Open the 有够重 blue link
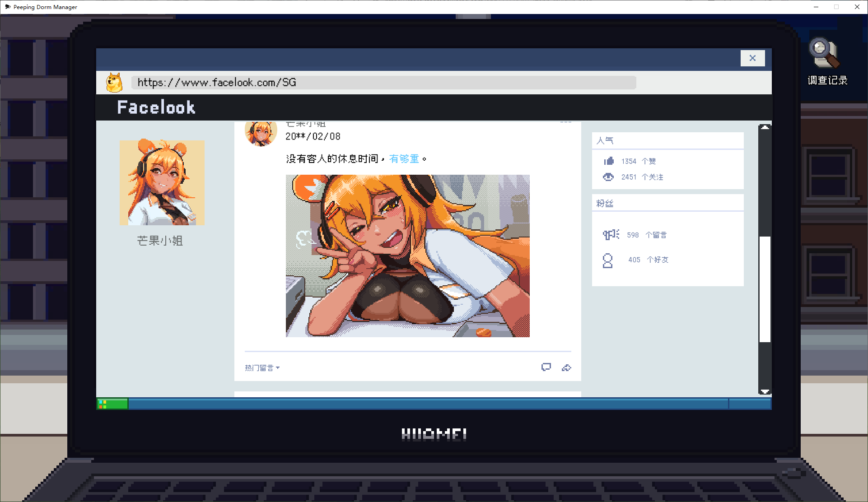 point(404,159)
